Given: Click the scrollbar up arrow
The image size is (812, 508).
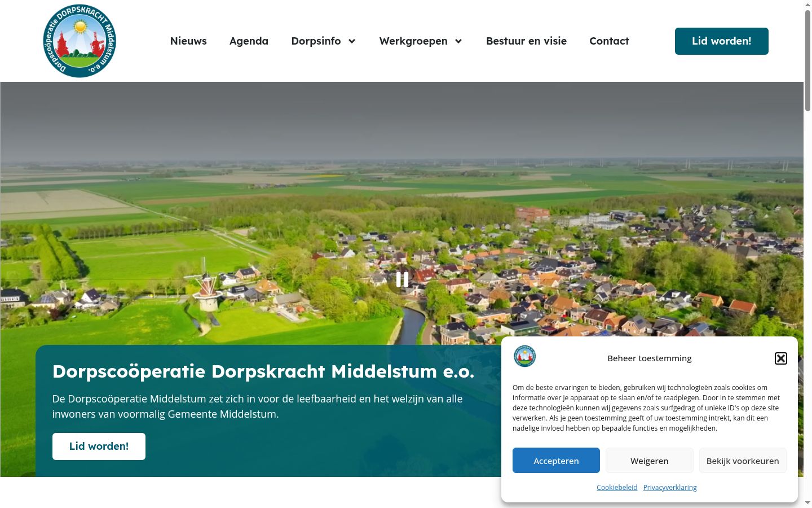Looking at the screenshot, I should (x=807, y=5).
